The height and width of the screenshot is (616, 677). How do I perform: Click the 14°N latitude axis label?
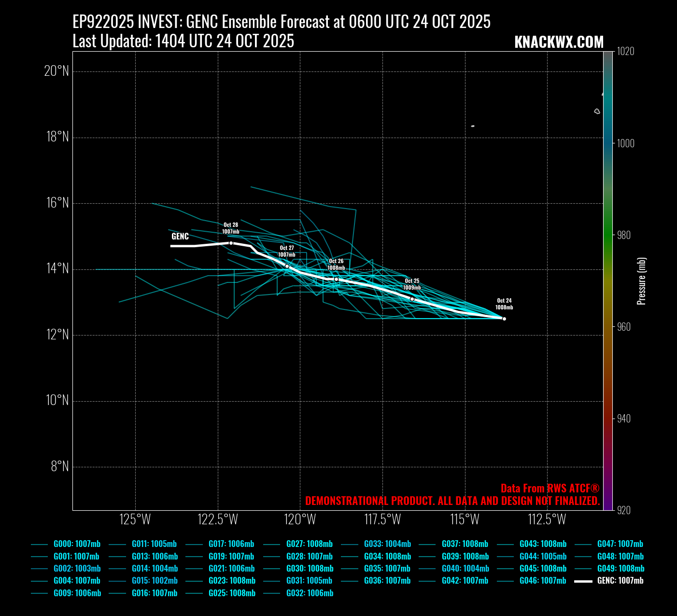point(57,269)
